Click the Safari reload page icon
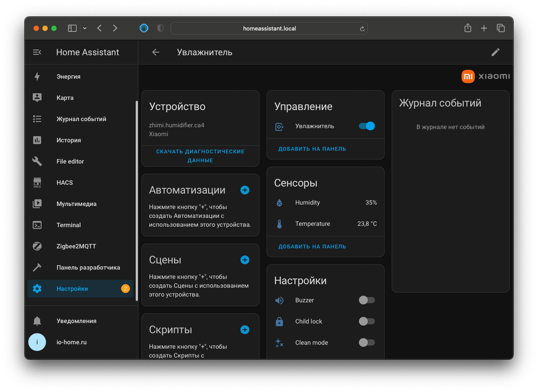Screen dimensions: 538x392 point(362,28)
